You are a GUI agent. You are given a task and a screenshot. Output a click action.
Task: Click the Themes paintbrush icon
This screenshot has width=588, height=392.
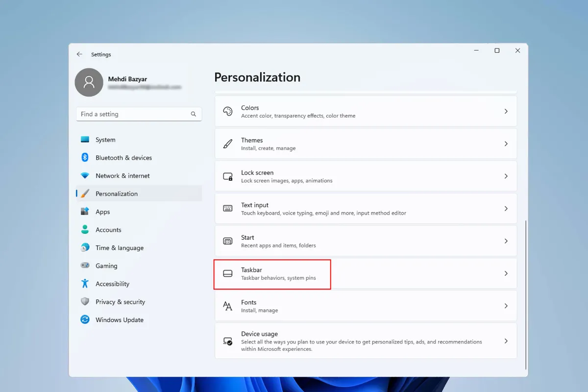click(228, 144)
